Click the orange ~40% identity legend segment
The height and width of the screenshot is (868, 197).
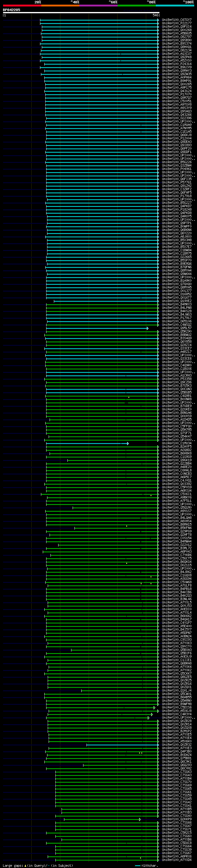pos(60,6)
